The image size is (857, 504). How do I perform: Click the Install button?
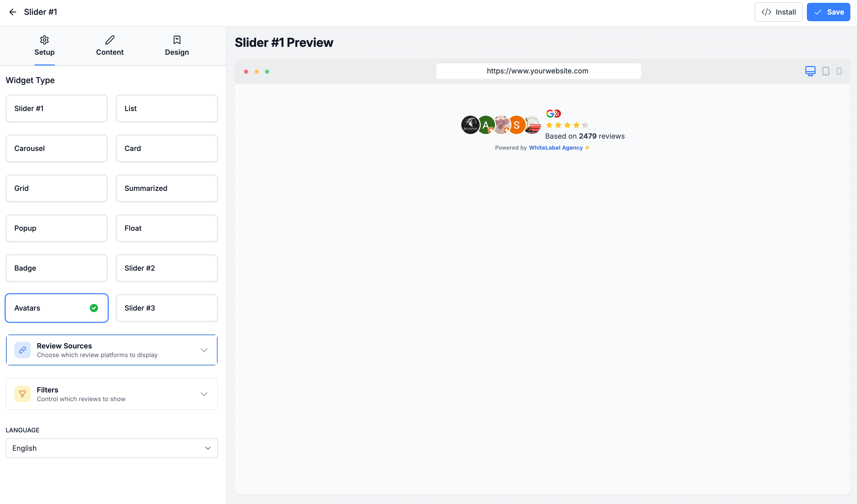(x=778, y=12)
